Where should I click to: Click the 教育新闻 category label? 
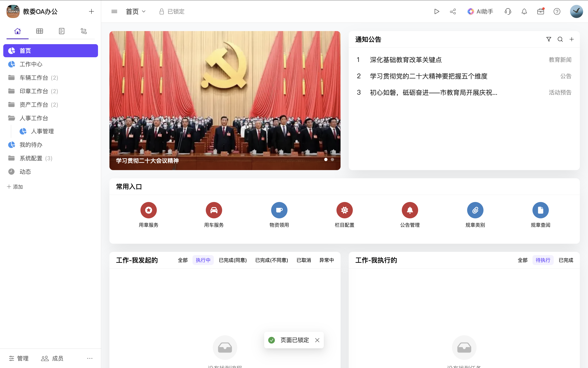point(560,60)
